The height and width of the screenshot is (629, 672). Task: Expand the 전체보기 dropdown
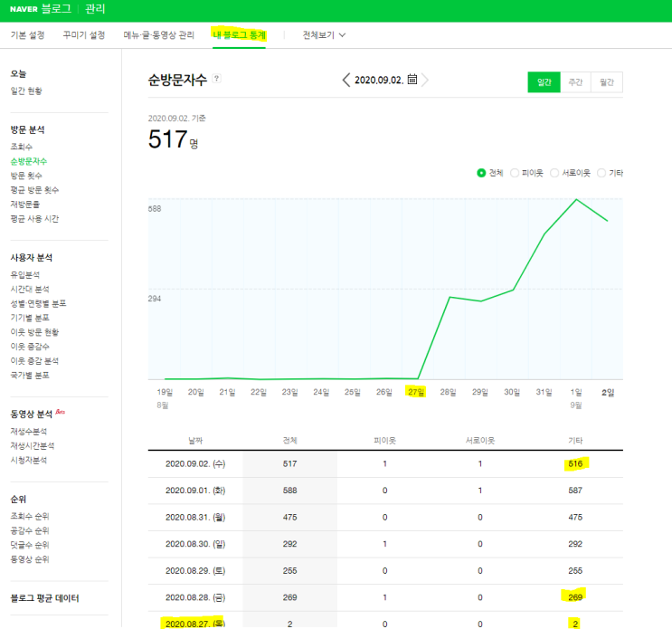coord(324,35)
